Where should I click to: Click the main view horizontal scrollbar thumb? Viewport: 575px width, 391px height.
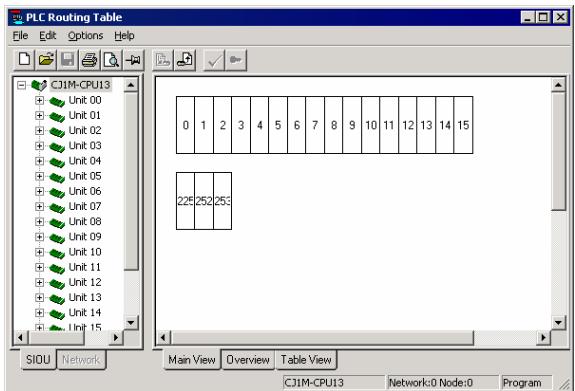[x=323, y=337]
